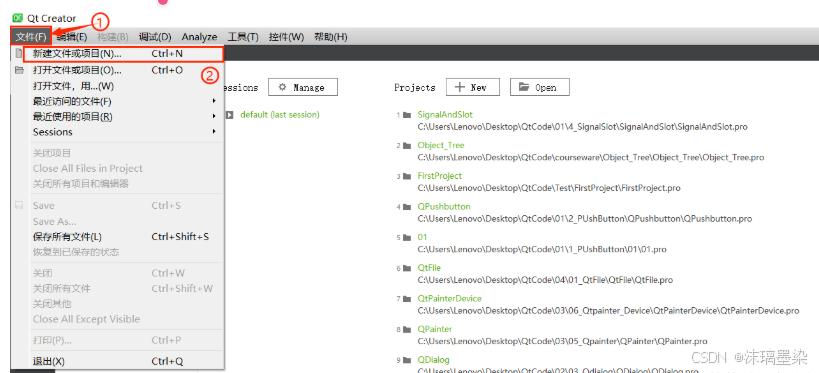819x373 pixels.
Task: Click the Open project button
Action: (540, 87)
